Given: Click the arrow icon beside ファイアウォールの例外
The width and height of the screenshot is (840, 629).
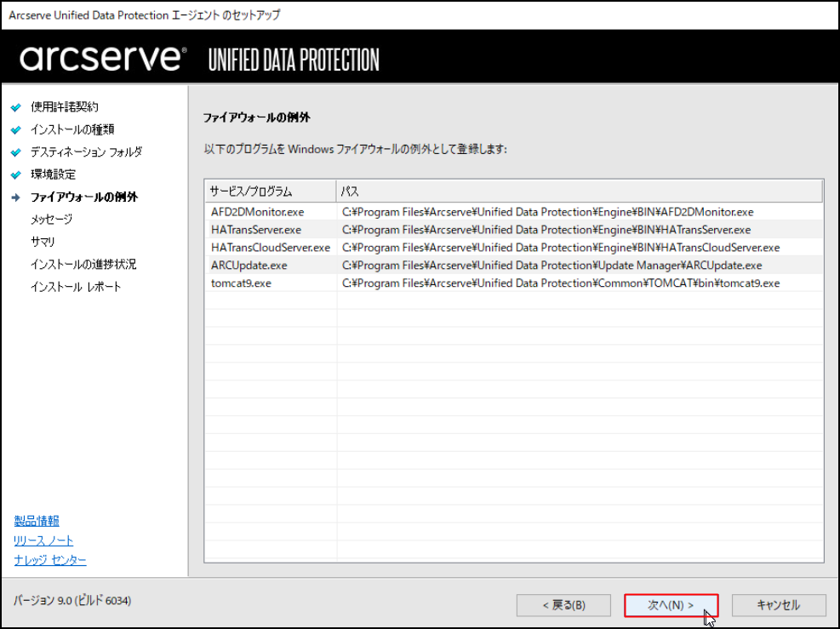Looking at the screenshot, I should point(16,197).
